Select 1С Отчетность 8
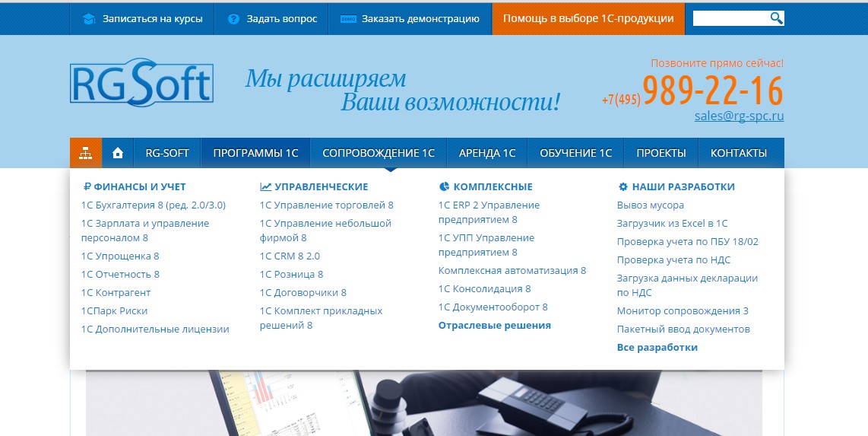The width and height of the screenshot is (868, 436). (x=120, y=274)
